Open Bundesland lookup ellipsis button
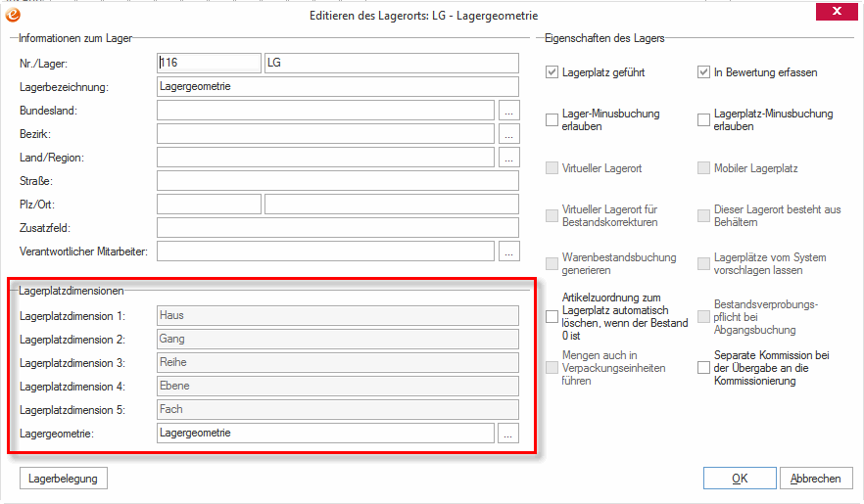This screenshot has width=864, height=504. click(x=508, y=111)
